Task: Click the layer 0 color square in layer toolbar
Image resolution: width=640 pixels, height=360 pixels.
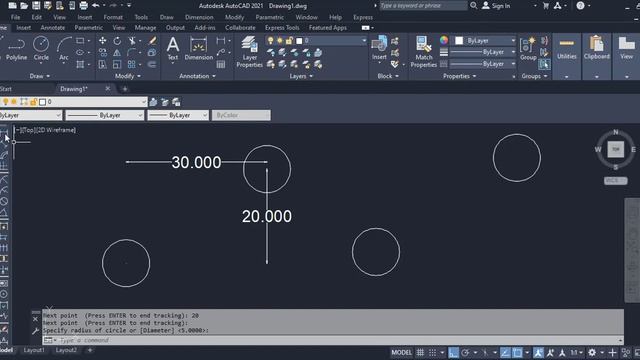Action: 42,102
